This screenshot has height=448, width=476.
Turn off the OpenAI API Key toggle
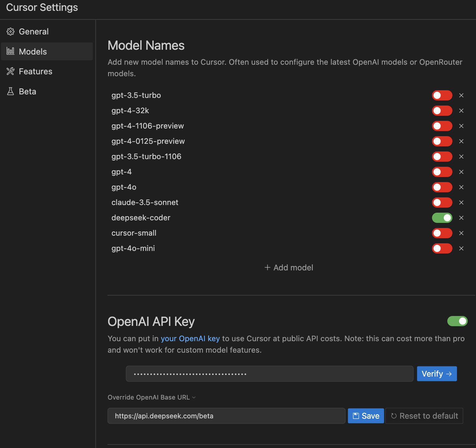pyautogui.click(x=458, y=321)
